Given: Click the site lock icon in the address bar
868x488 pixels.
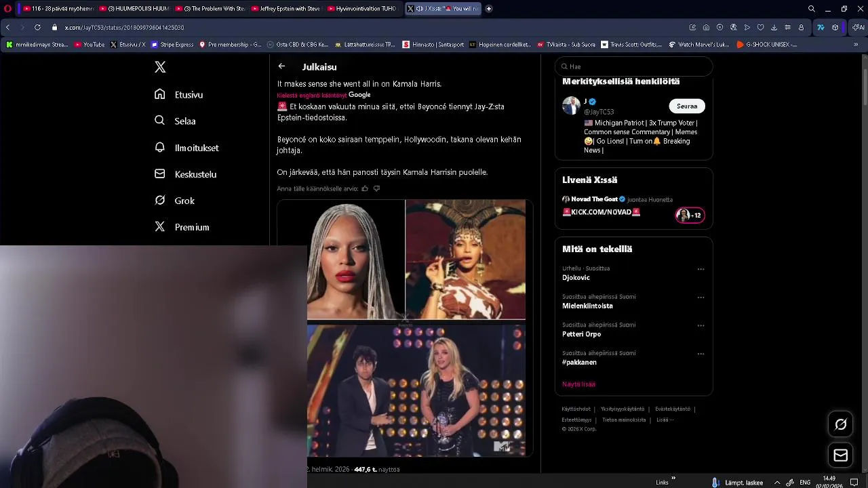Looking at the screenshot, I should pos(55,27).
